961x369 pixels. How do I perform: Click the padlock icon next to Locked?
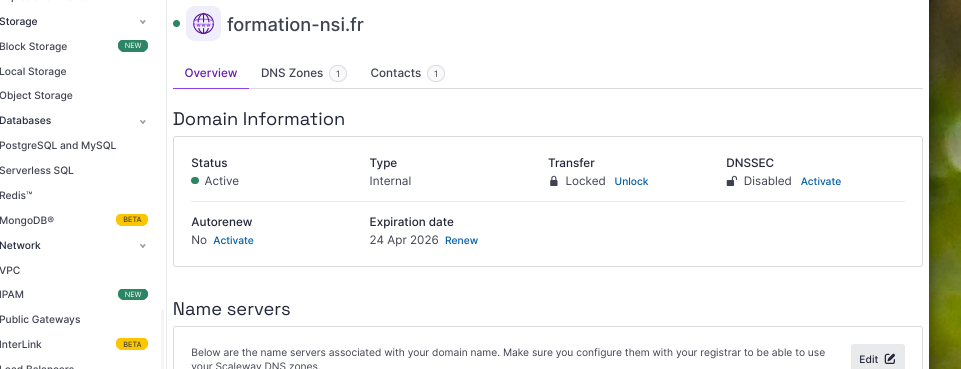553,181
